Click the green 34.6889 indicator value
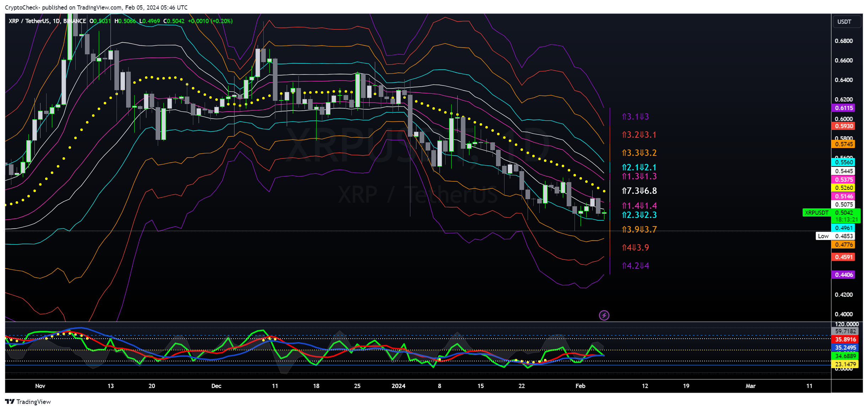The width and height of the screenshot is (868, 410). (x=845, y=356)
